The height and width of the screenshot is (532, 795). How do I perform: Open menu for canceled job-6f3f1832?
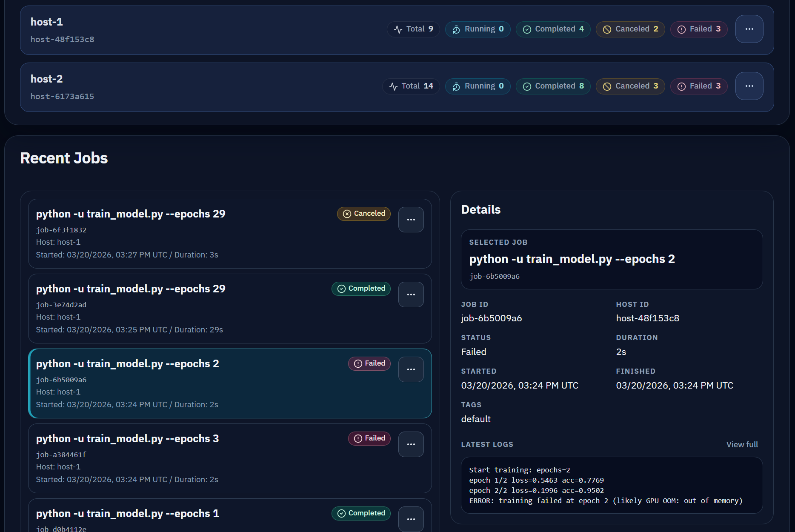click(411, 220)
